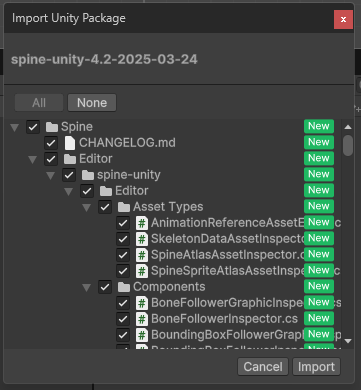The image size is (361, 390).
Task: Uncheck the Spine root folder checkbox
Action: 33,127
